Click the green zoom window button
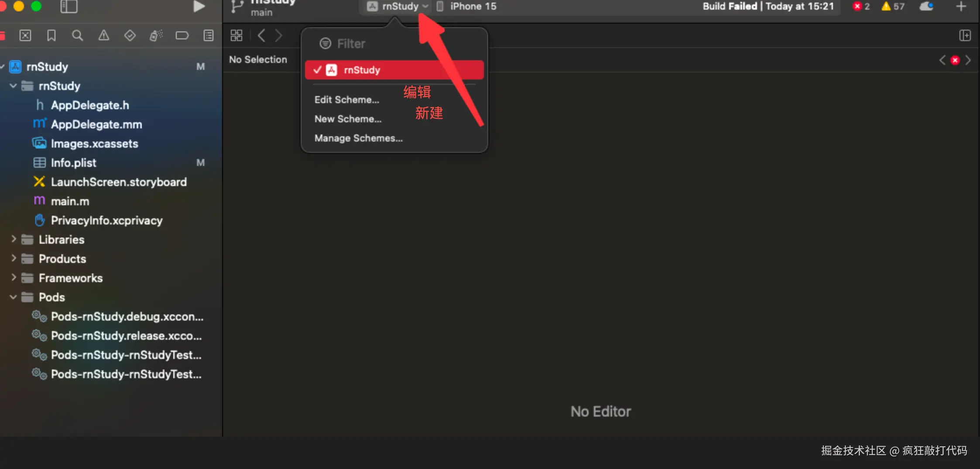This screenshot has height=469, width=980. (x=36, y=6)
